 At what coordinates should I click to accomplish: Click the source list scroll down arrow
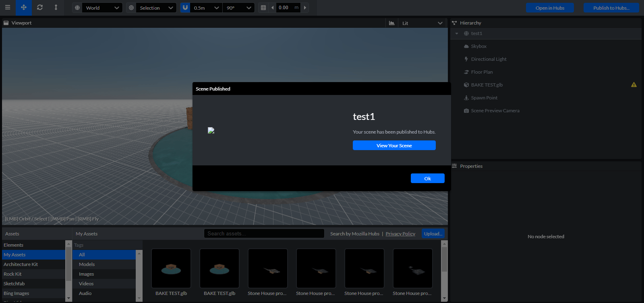tap(68, 298)
